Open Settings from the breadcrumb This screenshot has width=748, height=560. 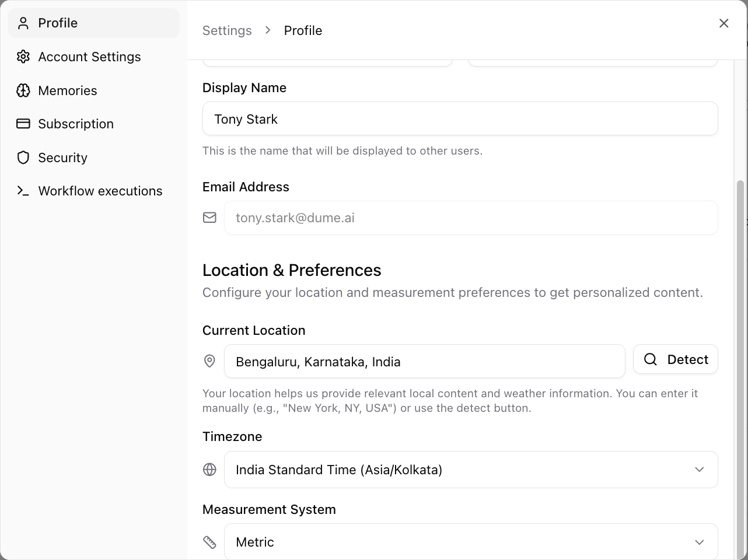point(227,30)
